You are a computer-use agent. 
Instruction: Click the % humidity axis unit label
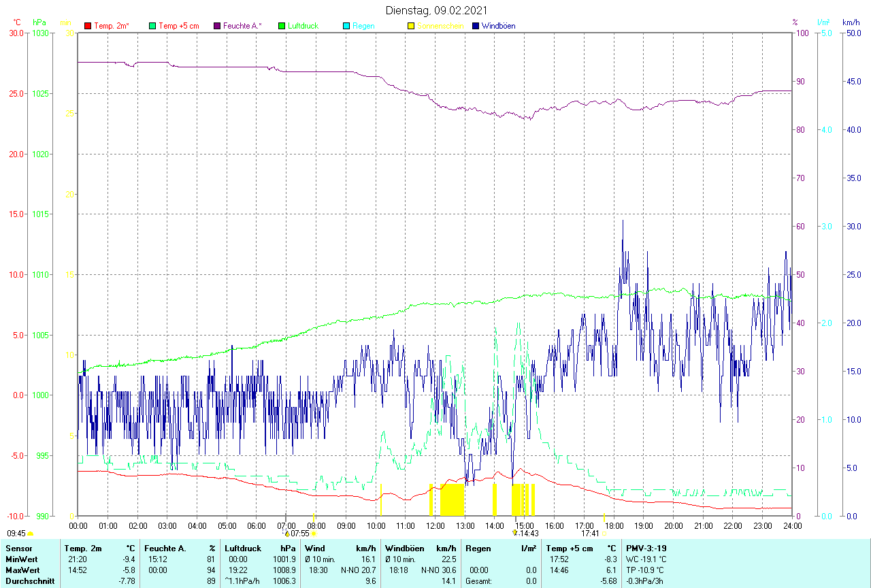point(795,22)
